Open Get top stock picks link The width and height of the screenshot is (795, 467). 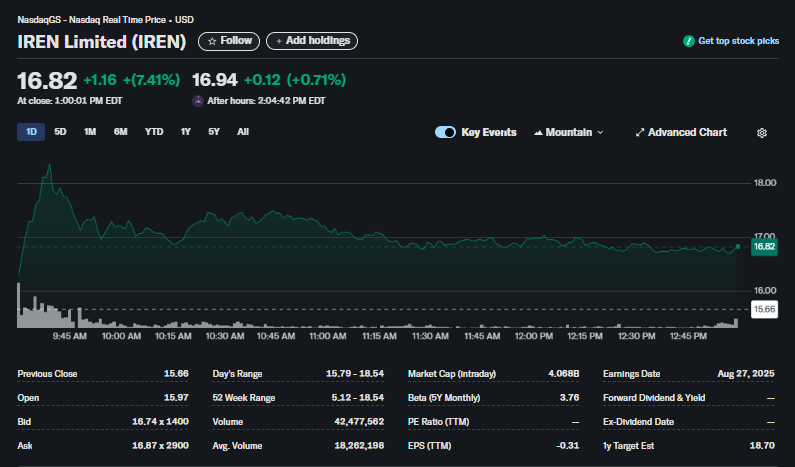tap(738, 41)
